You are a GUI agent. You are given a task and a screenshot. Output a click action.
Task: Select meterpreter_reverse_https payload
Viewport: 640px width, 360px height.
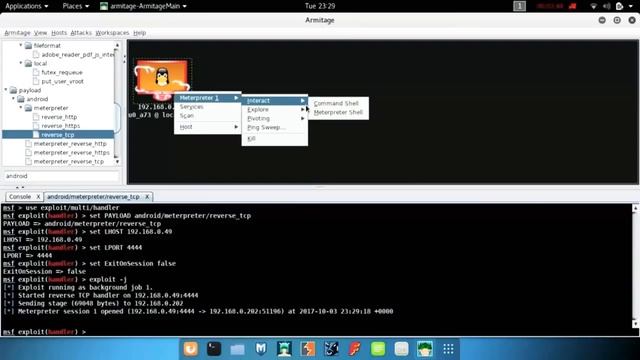point(71,153)
